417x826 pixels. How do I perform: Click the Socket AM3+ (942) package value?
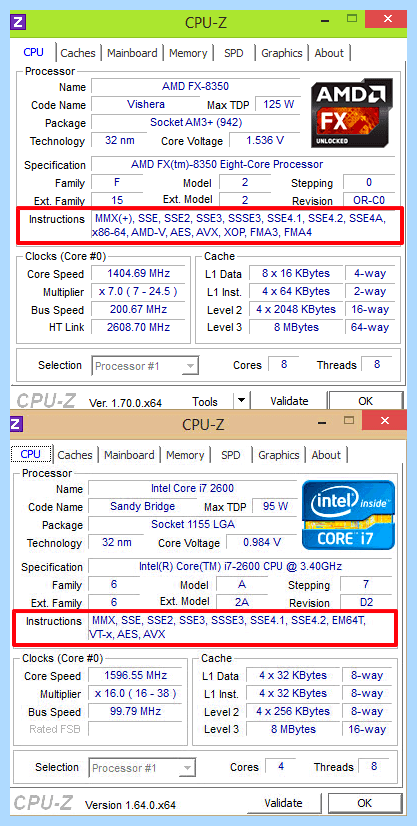[195, 122]
